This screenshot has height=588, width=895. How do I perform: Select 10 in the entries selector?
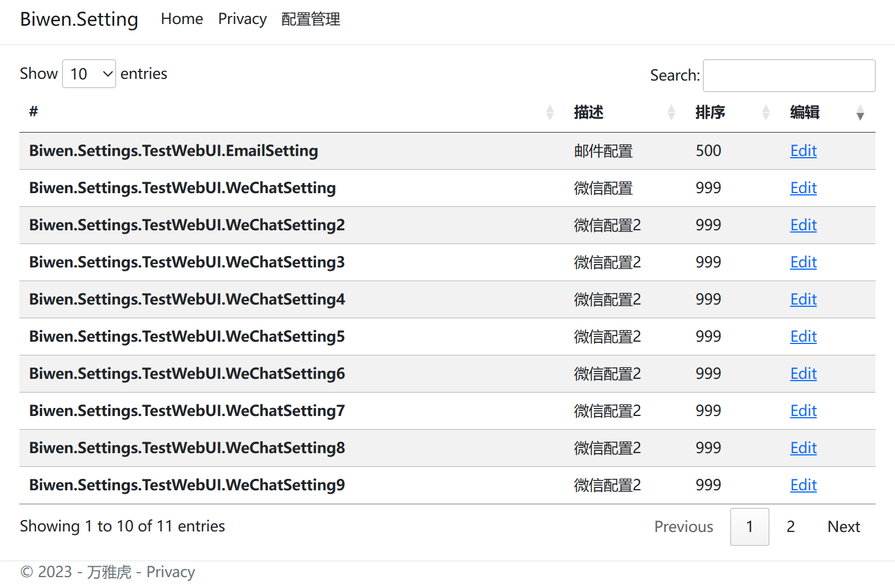coord(89,74)
